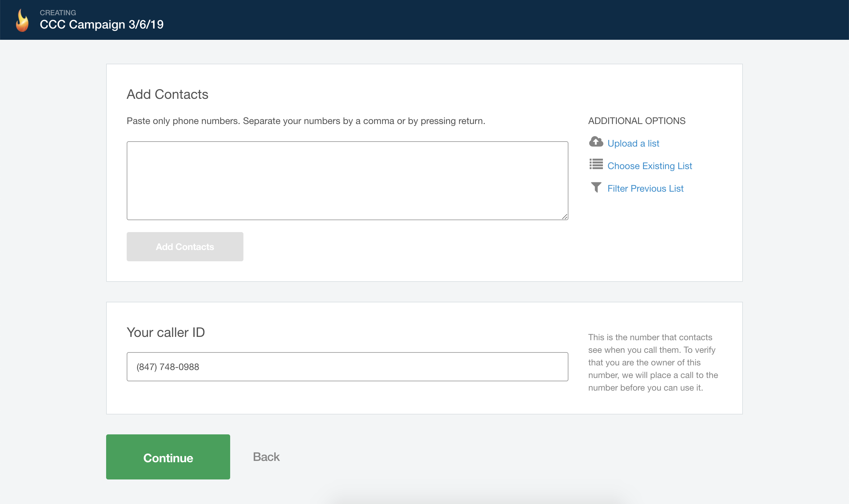Open the Filter Previous List option
849x504 pixels.
(645, 188)
